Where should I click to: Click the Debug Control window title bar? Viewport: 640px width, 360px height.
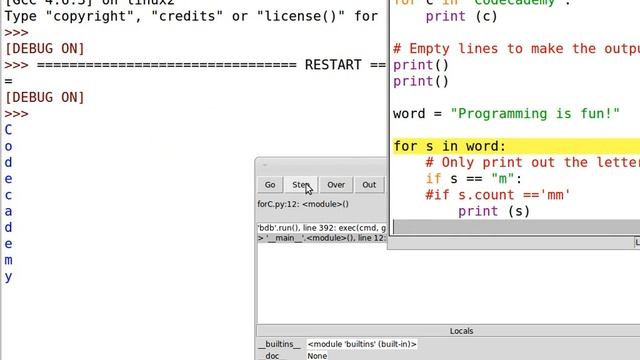pyautogui.click(x=321, y=165)
